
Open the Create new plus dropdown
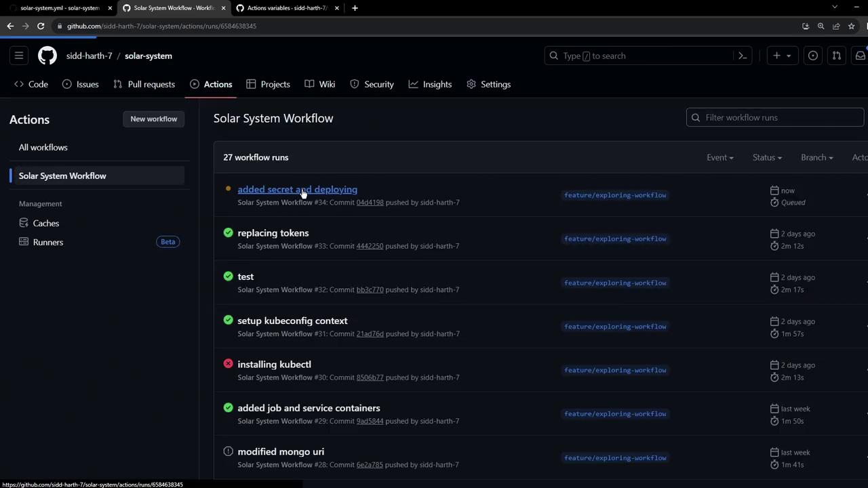pyautogui.click(x=781, y=56)
